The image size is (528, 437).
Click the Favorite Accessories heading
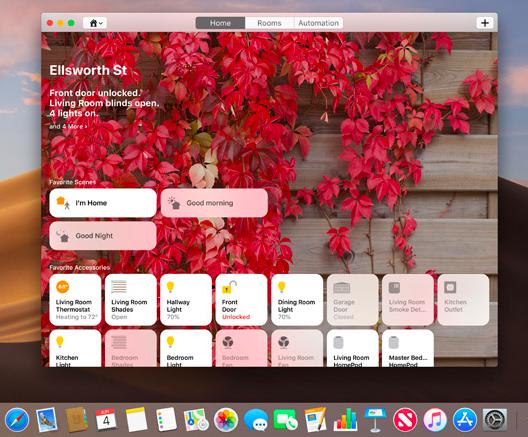point(79,268)
